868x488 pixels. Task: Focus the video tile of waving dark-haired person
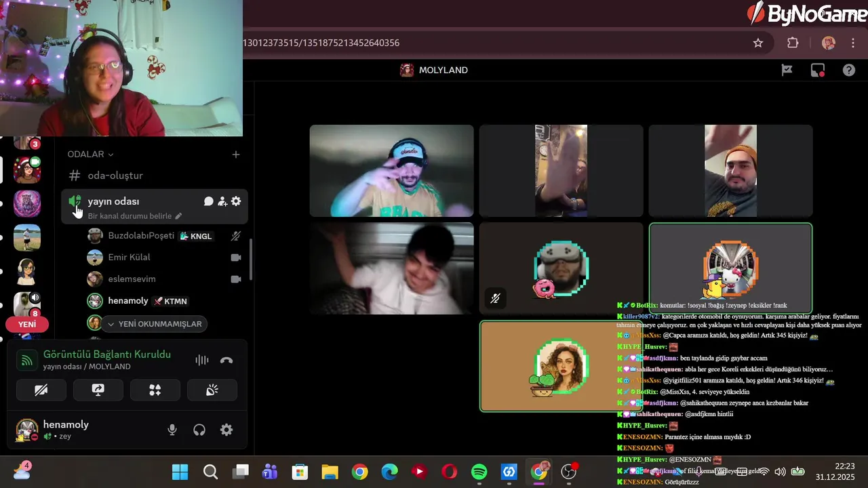click(x=391, y=268)
